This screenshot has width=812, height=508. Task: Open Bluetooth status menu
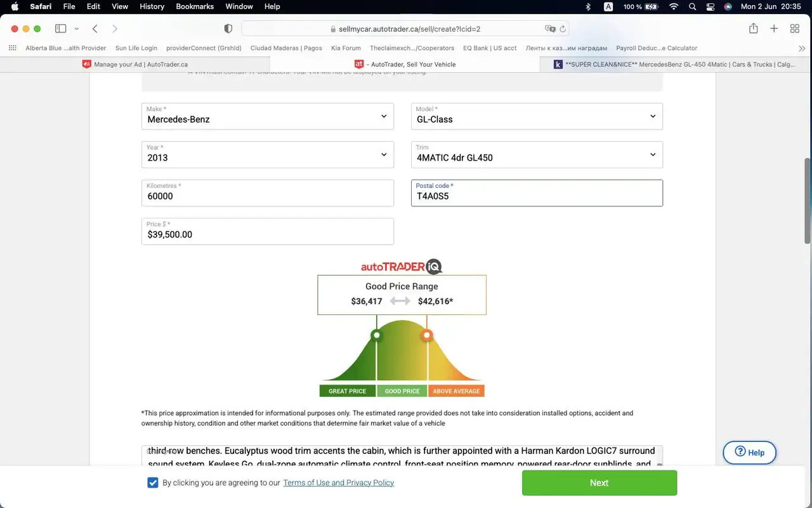pyautogui.click(x=588, y=6)
